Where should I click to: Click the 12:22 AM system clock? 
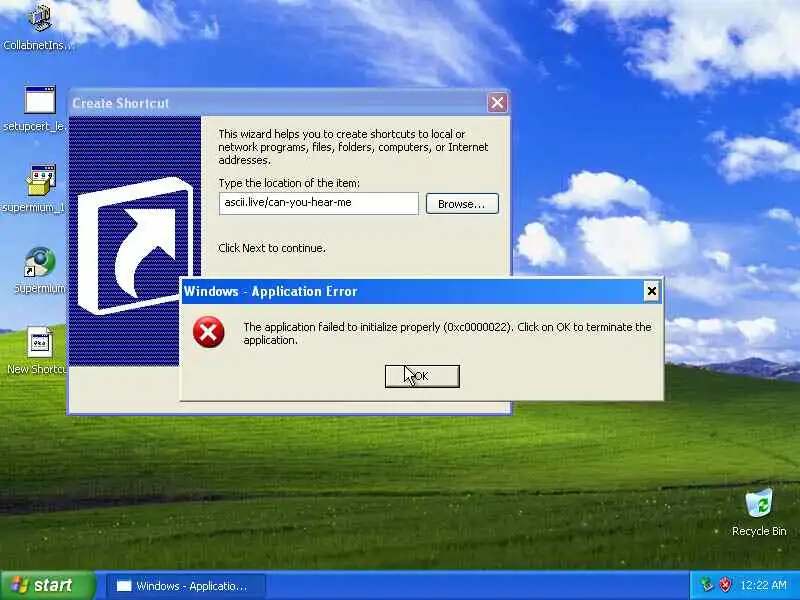(x=763, y=585)
